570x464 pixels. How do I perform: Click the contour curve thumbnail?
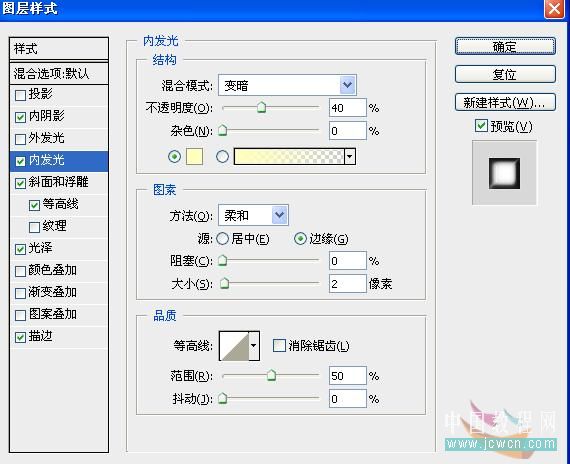pyautogui.click(x=234, y=346)
